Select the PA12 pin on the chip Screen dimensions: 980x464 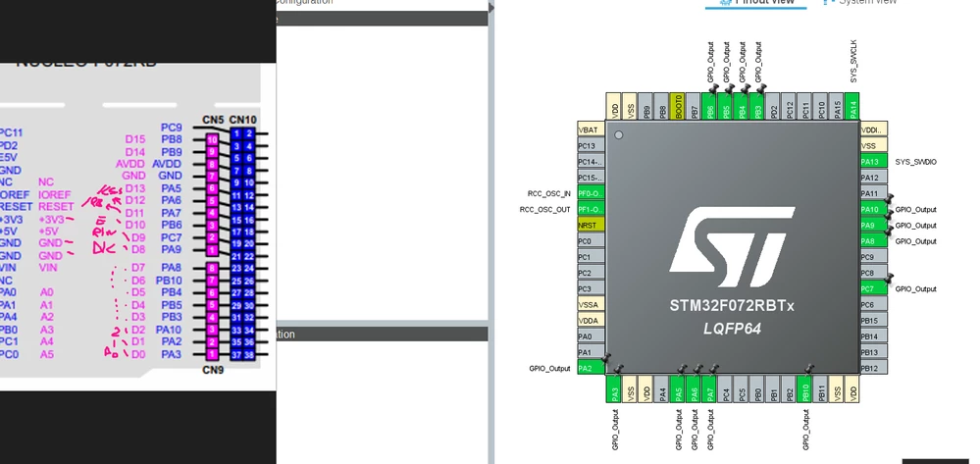click(x=874, y=178)
